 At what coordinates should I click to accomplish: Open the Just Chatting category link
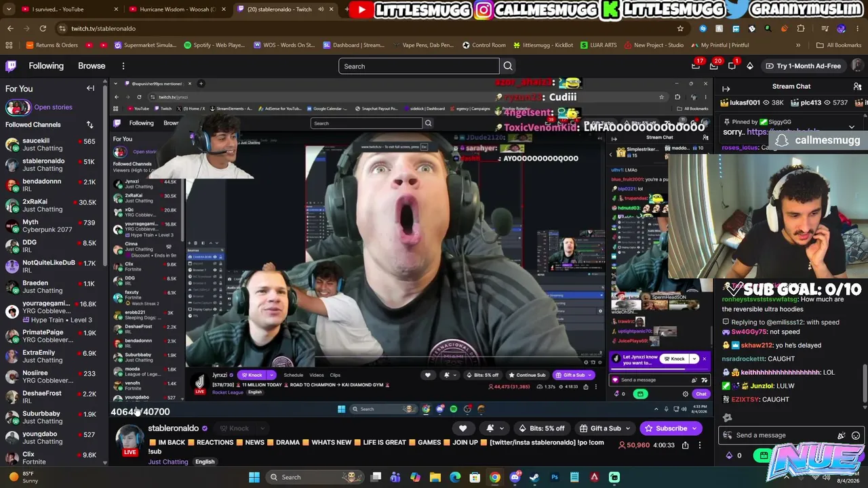coord(168,462)
